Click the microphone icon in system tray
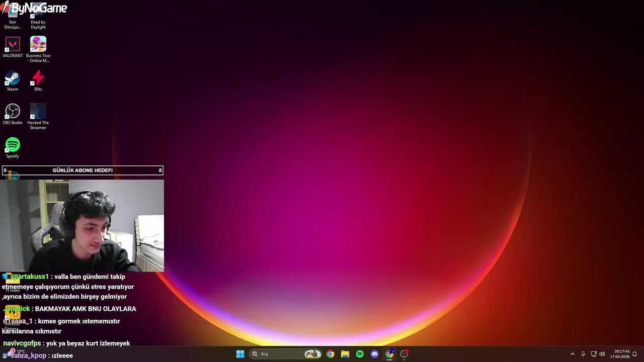 [583, 354]
